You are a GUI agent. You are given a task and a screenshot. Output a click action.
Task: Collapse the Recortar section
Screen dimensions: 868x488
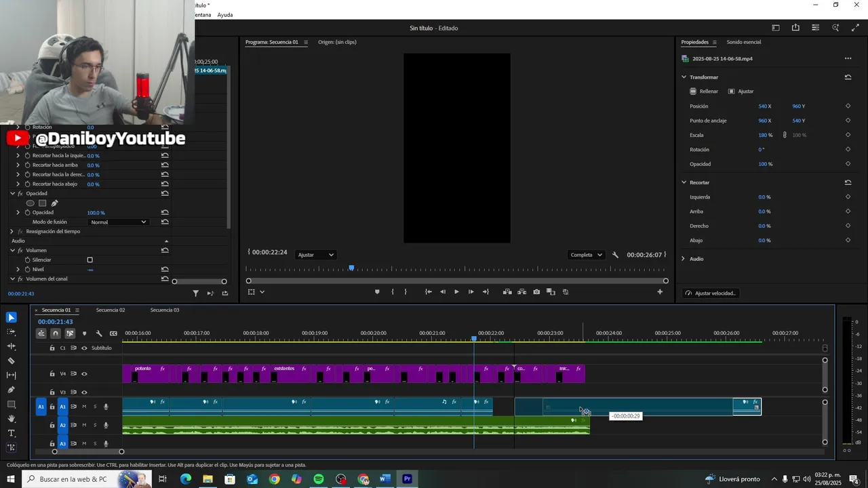(x=684, y=182)
